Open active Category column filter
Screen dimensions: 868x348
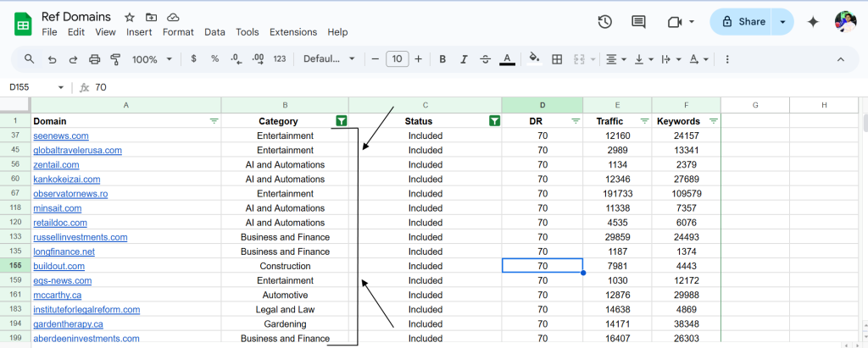click(x=342, y=120)
